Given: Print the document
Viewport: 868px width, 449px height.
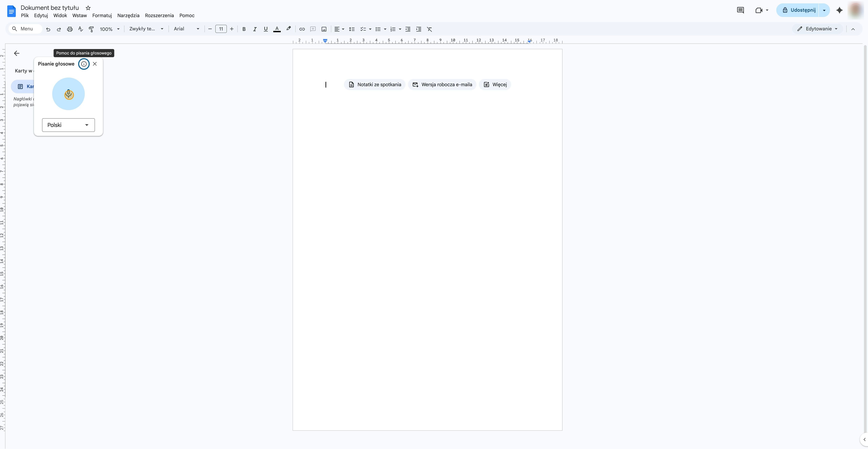Looking at the screenshot, I should 70,29.
